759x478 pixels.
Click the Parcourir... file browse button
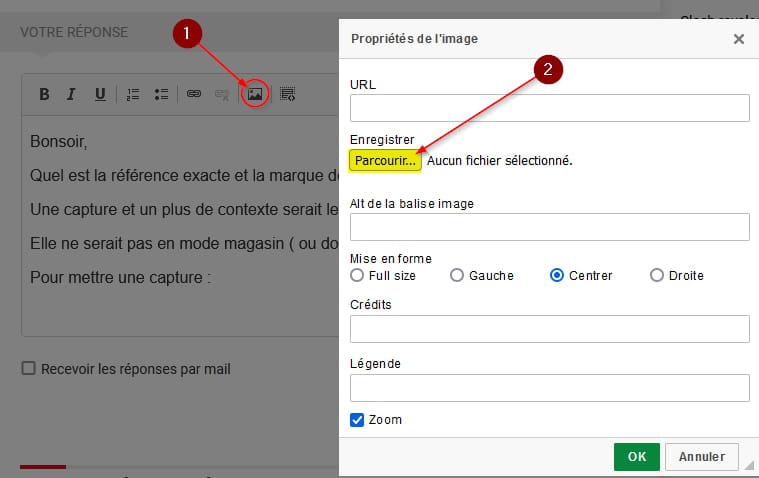click(x=385, y=161)
